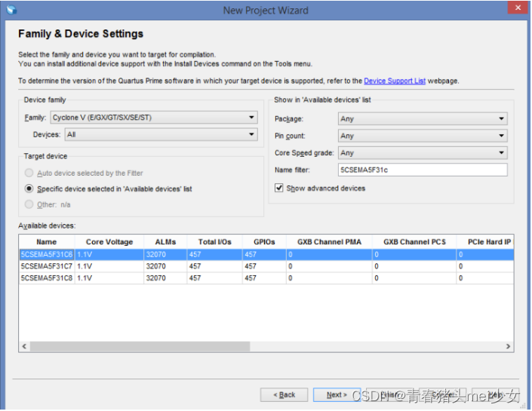Select device row 5CSEMA5F31C6
This screenshot has width=532, height=411.
point(266,254)
